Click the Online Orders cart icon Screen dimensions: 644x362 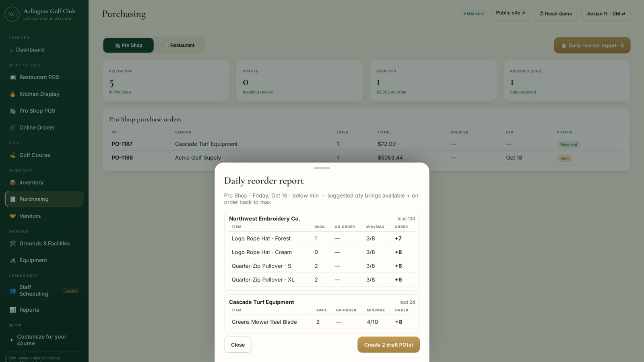tap(12, 128)
